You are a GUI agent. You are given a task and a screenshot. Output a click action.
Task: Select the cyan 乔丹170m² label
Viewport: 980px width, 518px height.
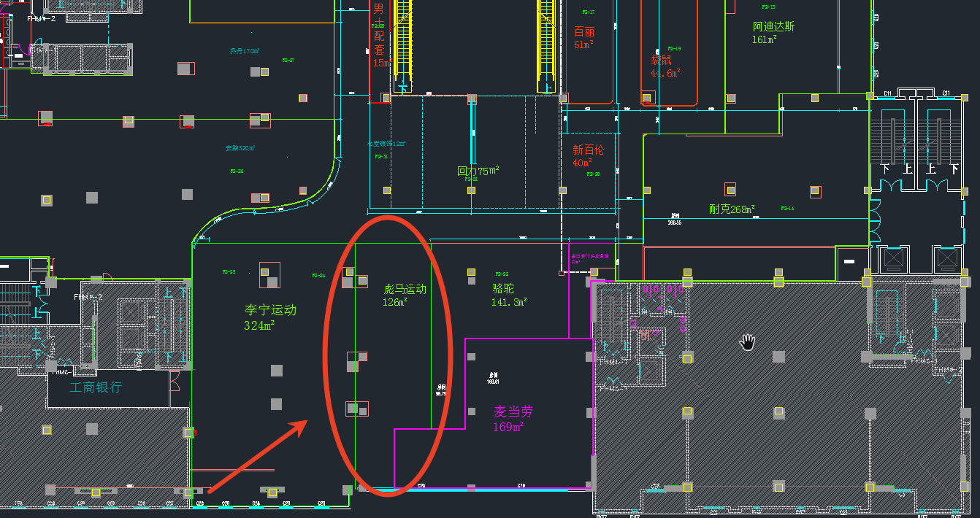[245, 51]
